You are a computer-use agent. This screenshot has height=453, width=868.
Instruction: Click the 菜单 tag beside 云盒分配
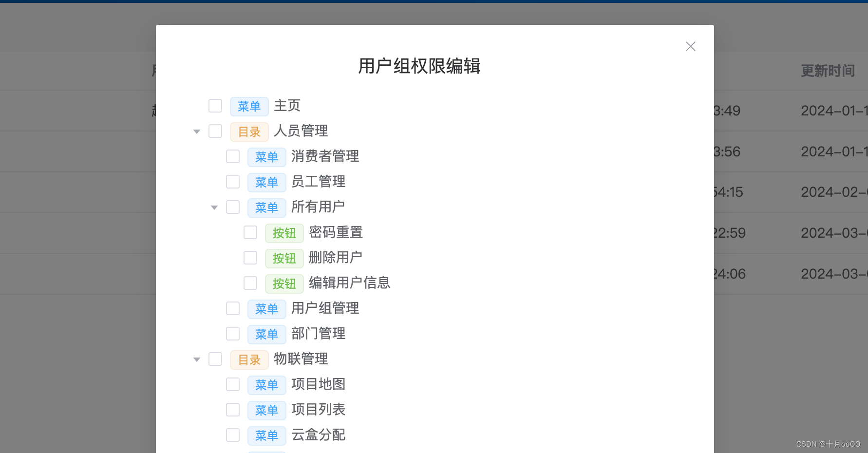click(267, 435)
